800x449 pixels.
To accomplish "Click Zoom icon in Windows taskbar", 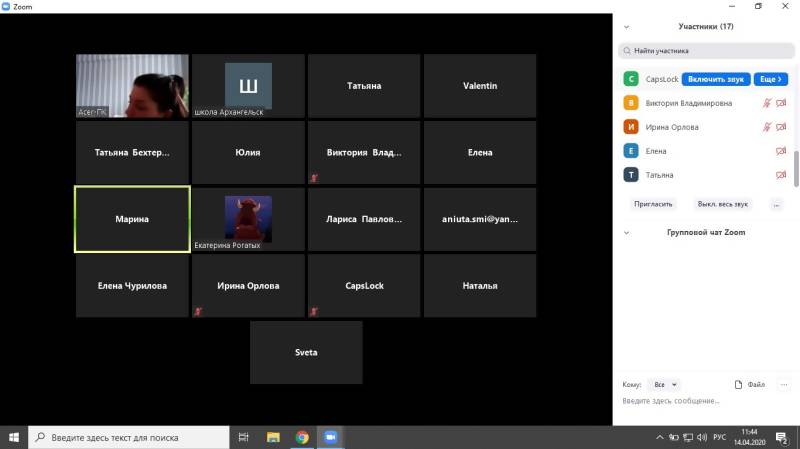I will 331,437.
